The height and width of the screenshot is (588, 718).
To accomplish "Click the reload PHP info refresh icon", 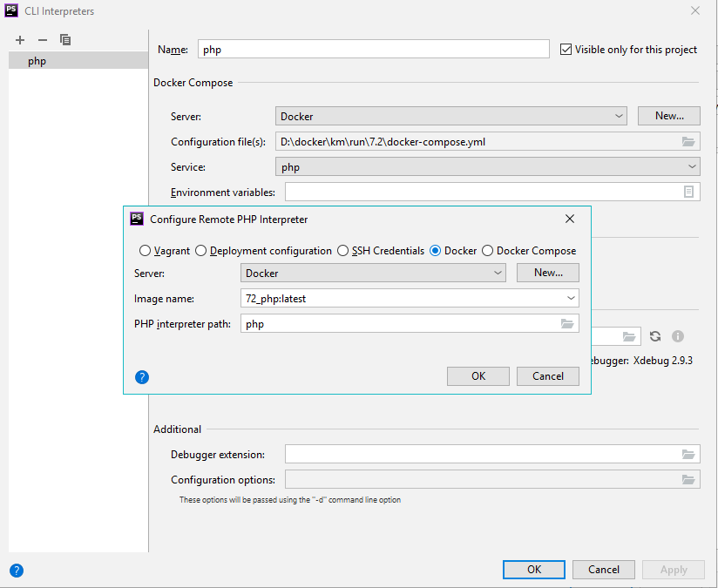I will pyautogui.click(x=655, y=336).
